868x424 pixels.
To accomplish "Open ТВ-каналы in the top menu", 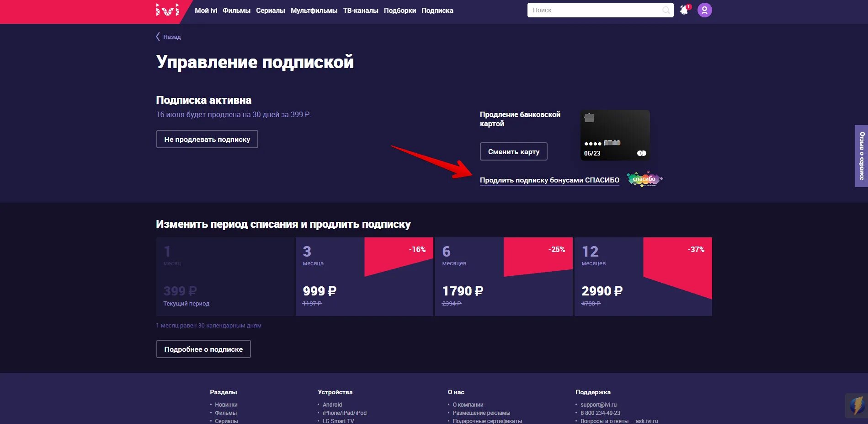I will [361, 11].
